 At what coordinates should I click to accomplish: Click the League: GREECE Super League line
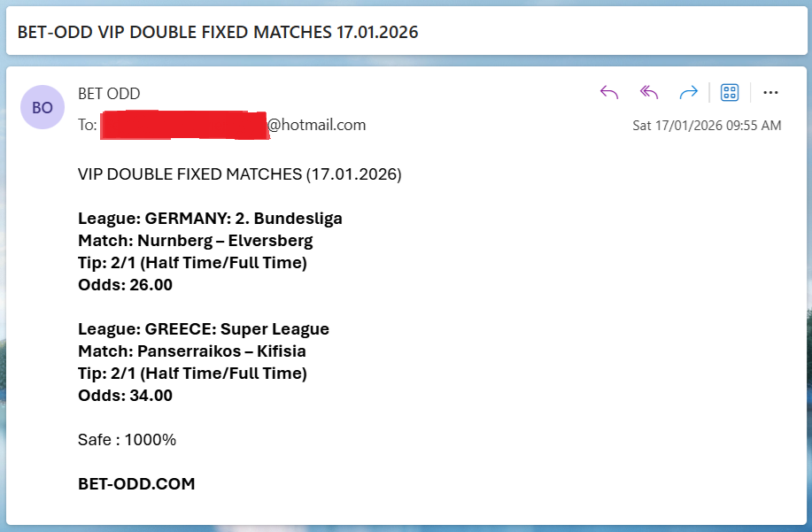[204, 329]
